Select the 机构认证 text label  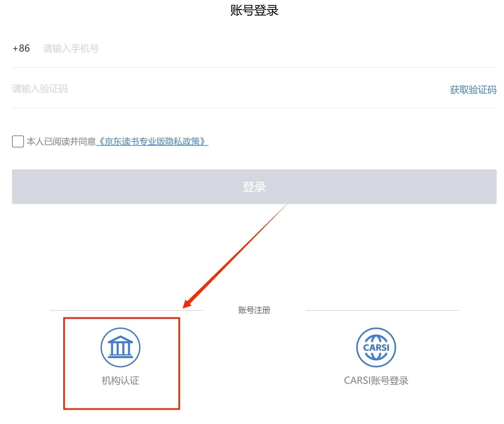[x=120, y=380]
